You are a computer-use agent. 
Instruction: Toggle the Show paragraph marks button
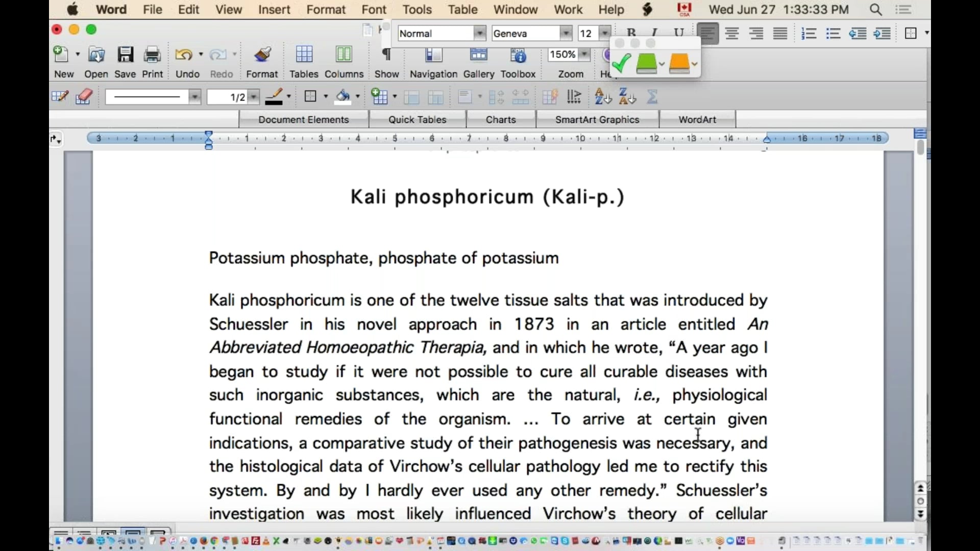(x=386, y=55)
